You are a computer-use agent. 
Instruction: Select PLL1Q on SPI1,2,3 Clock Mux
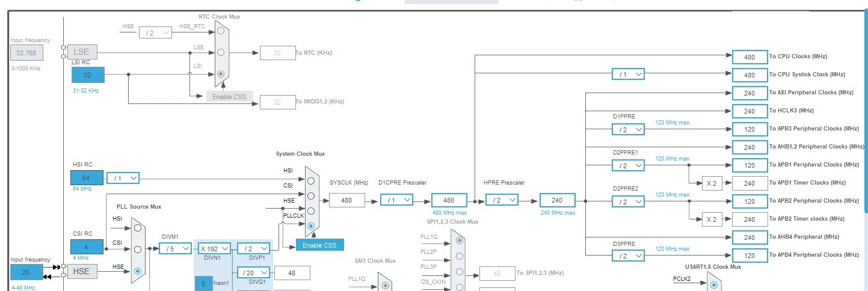[460, 240]
